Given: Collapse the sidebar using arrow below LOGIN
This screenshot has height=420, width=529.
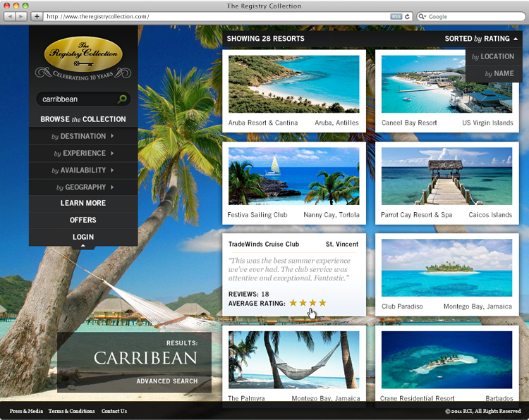Looking at the screenshot, I should [x=83, y=246].
